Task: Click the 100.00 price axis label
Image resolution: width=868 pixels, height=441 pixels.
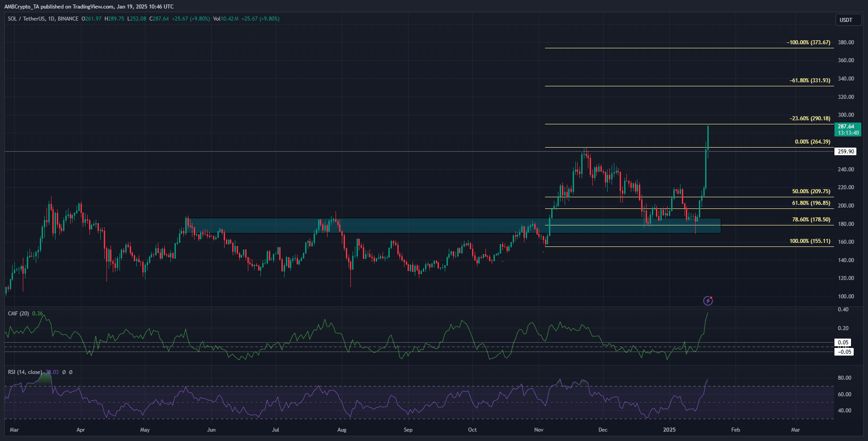Action: click(x=846, y=297)
